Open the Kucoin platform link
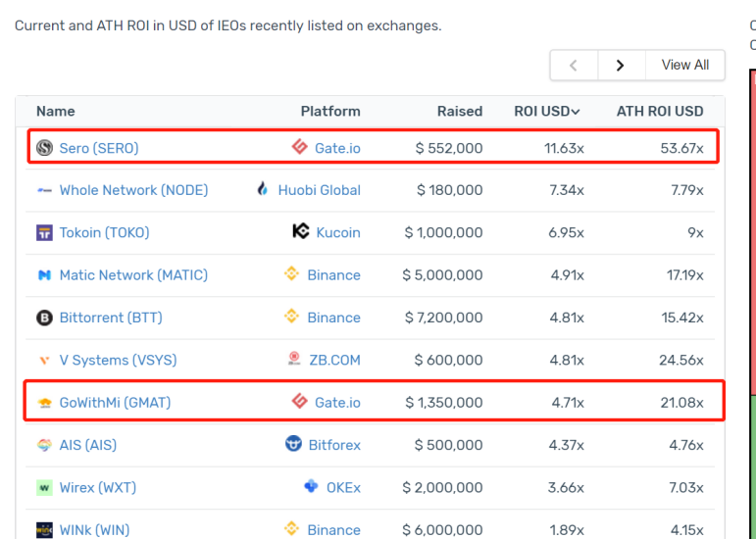 coord(338,232)
